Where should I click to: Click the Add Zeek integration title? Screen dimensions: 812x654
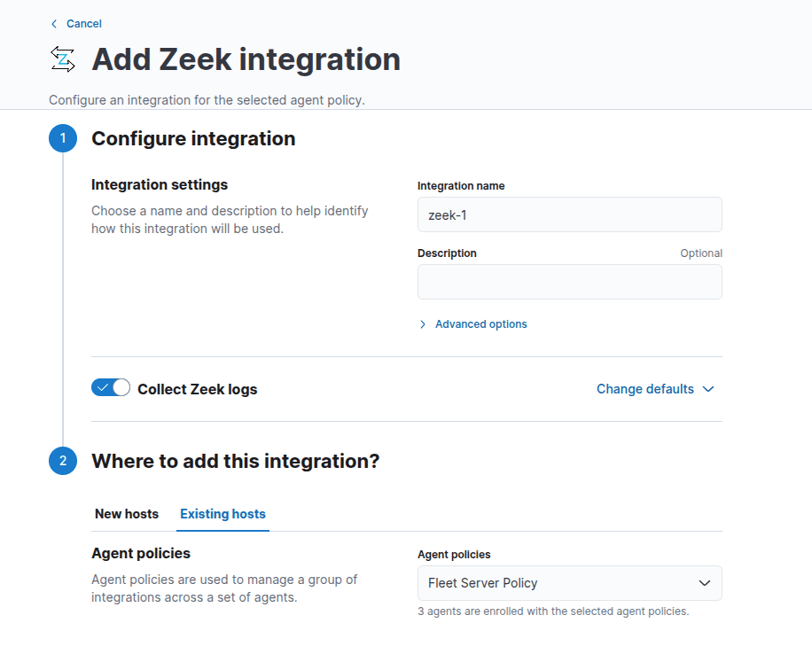(246, 59)
